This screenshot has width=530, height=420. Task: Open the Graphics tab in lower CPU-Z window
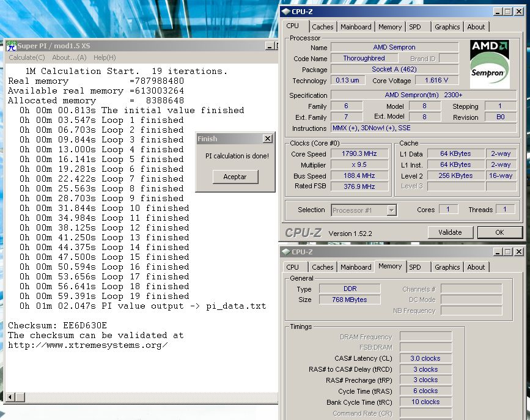pyautogui.click(x=447, y=267)
